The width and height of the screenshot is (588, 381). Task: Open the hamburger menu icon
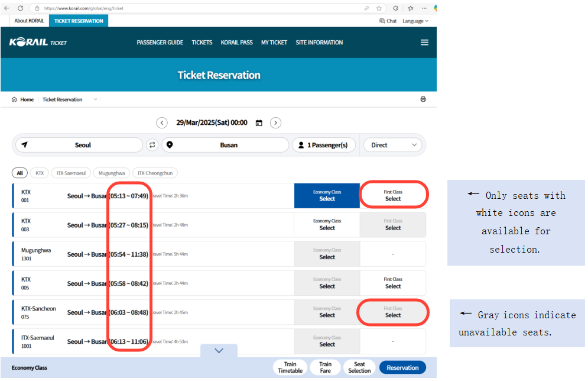coord(424,43)
